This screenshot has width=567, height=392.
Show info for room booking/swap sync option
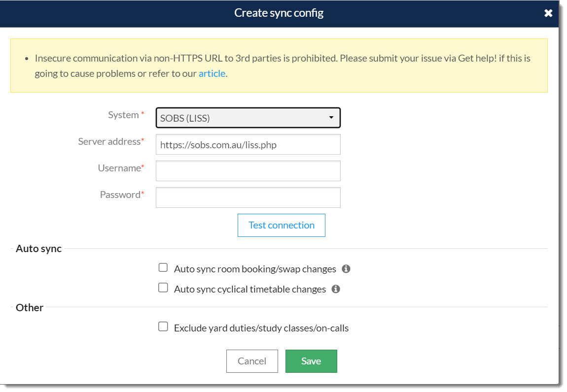click(x=346, y=269)
